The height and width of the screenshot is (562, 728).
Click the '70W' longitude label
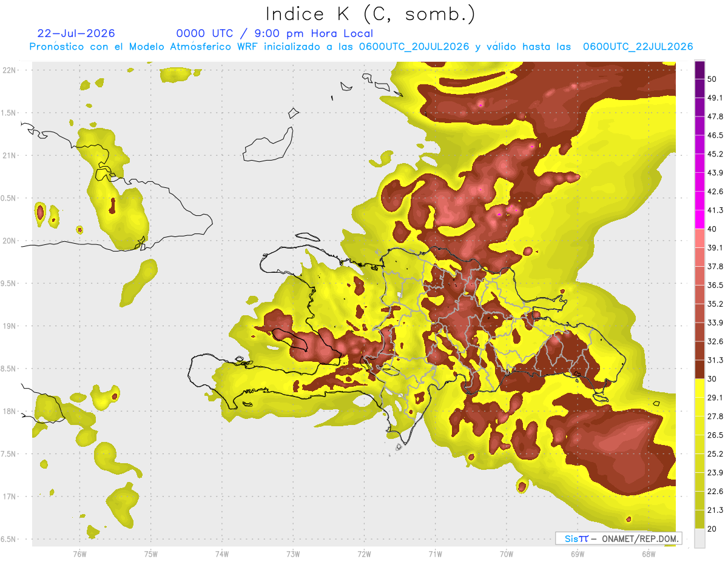tap(507, 554)
